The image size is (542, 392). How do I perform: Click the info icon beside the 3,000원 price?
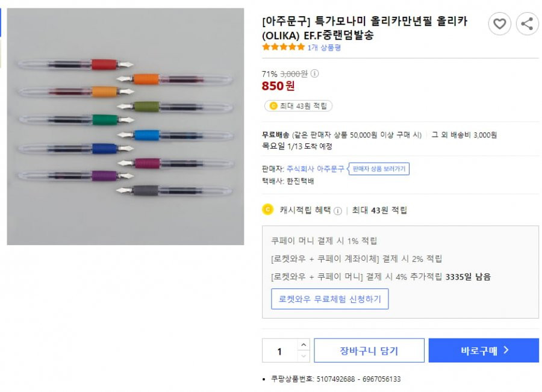coord(314,73)
